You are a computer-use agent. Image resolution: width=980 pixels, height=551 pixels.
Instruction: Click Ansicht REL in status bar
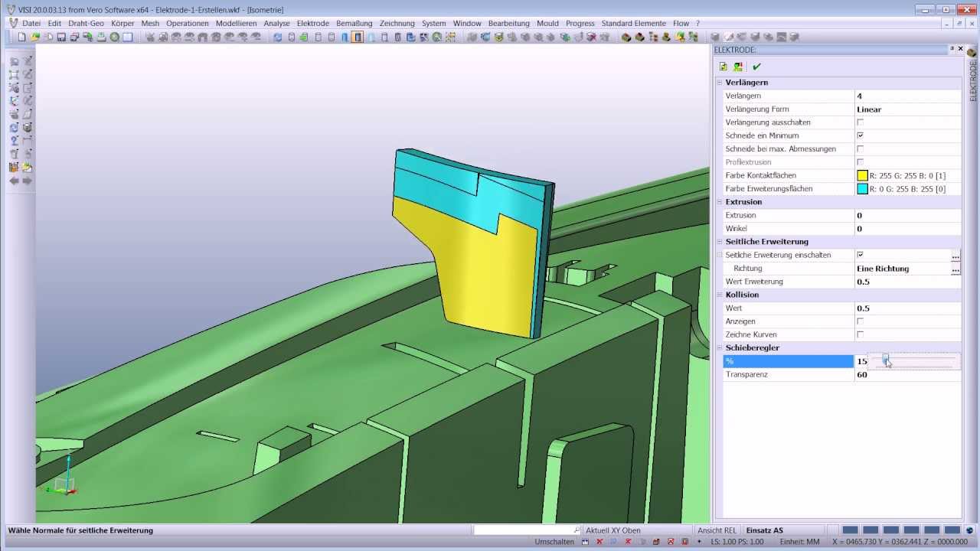point(717,530)
